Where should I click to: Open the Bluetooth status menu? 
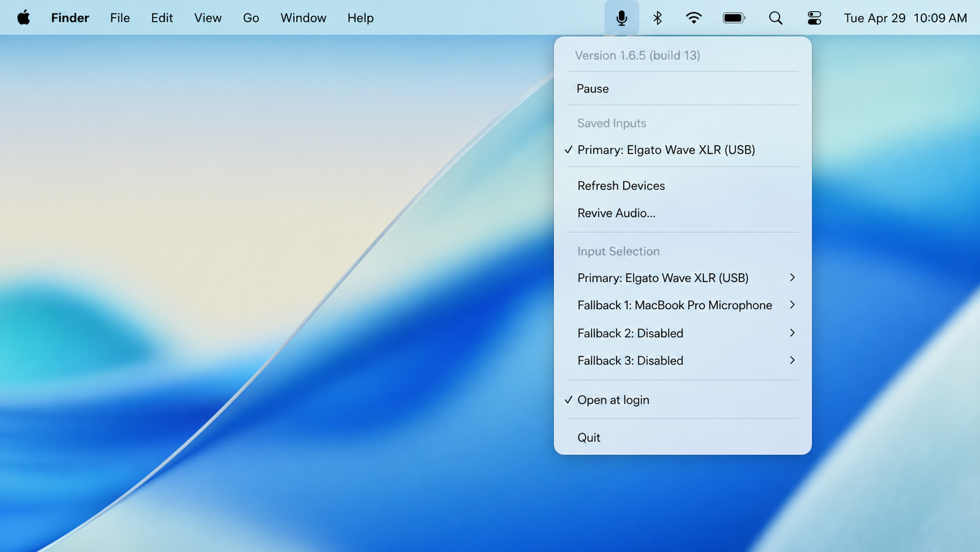click(657, 18)
